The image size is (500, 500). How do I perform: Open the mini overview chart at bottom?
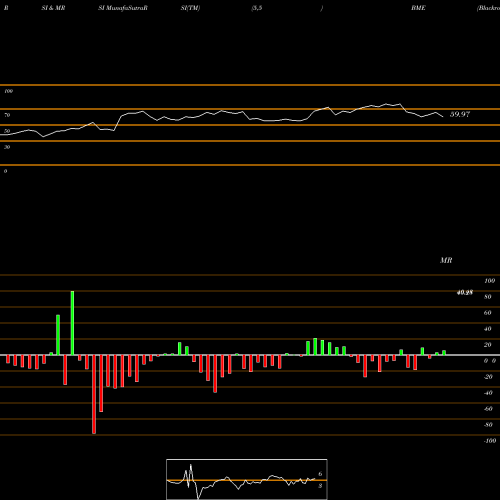247,479
